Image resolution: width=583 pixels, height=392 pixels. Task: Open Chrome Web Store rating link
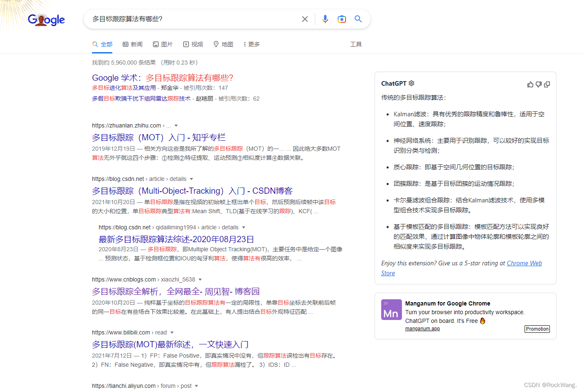(x=524, y=263)
